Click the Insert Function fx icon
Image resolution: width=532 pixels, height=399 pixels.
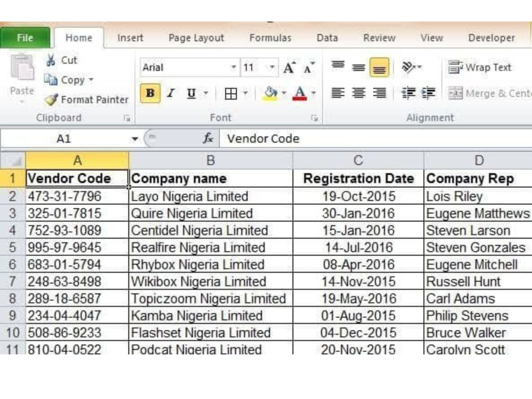208,138
